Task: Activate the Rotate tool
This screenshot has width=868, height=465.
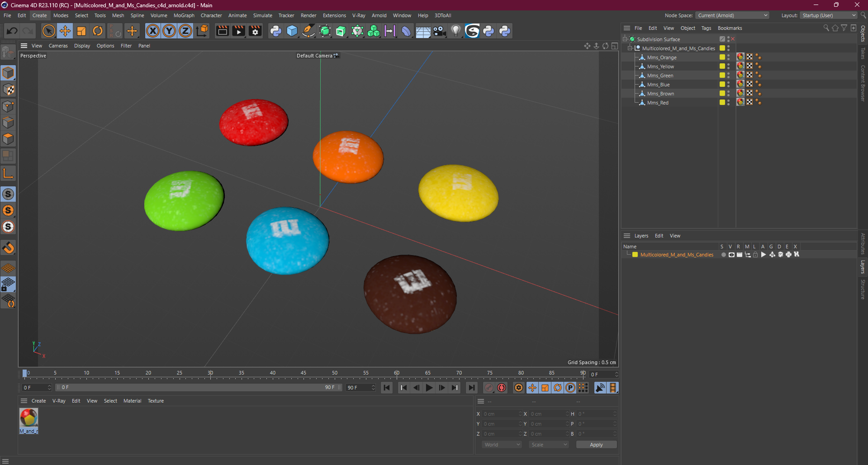Action: tap(98, 31)
